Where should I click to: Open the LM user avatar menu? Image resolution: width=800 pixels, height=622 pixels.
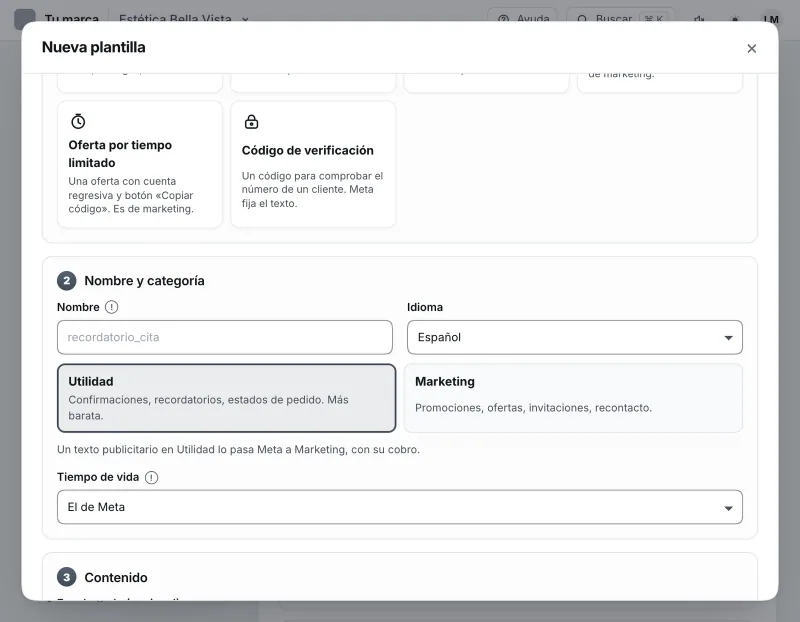click(x=771, y=19)
